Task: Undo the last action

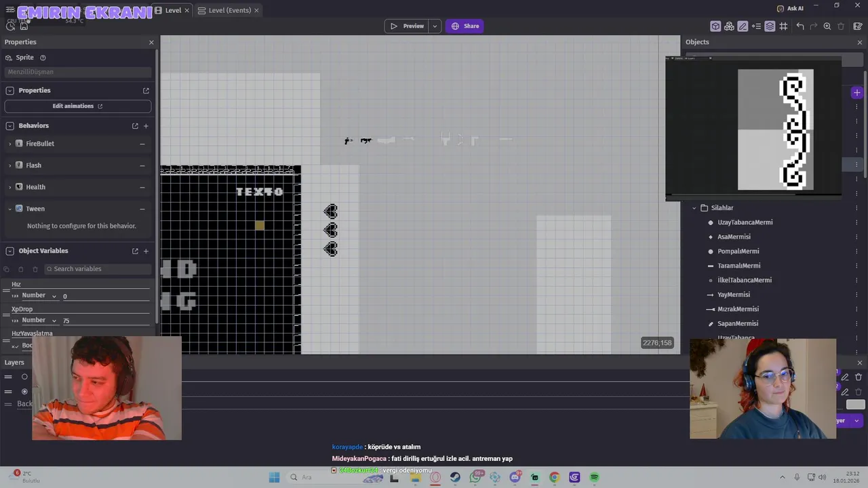Action: (800, 26)
